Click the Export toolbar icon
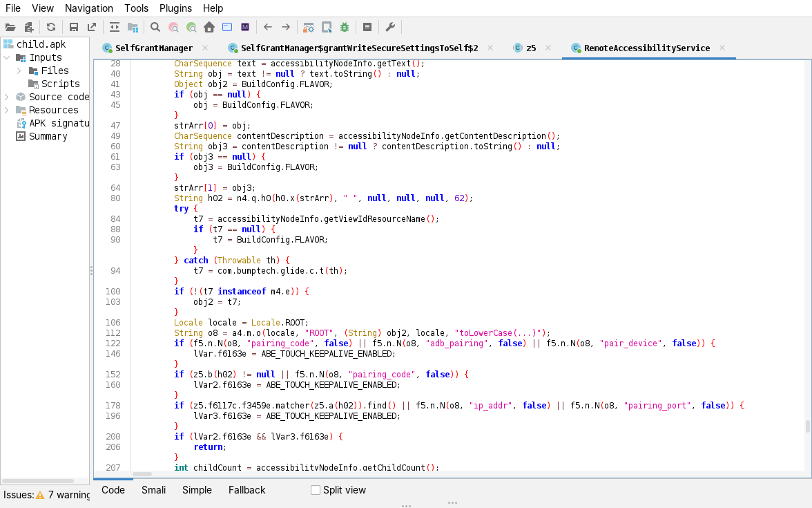The image size is (812, 508). pos(92,27)
